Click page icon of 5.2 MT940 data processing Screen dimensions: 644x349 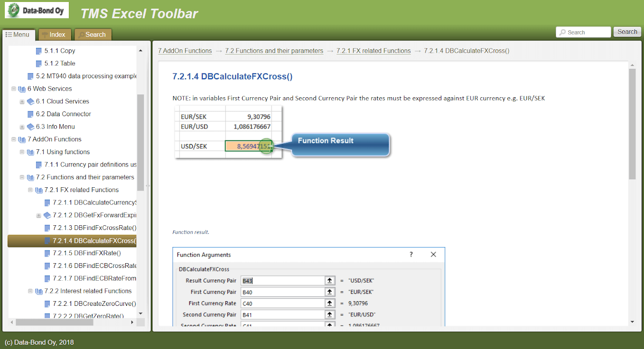pos(30,76)
